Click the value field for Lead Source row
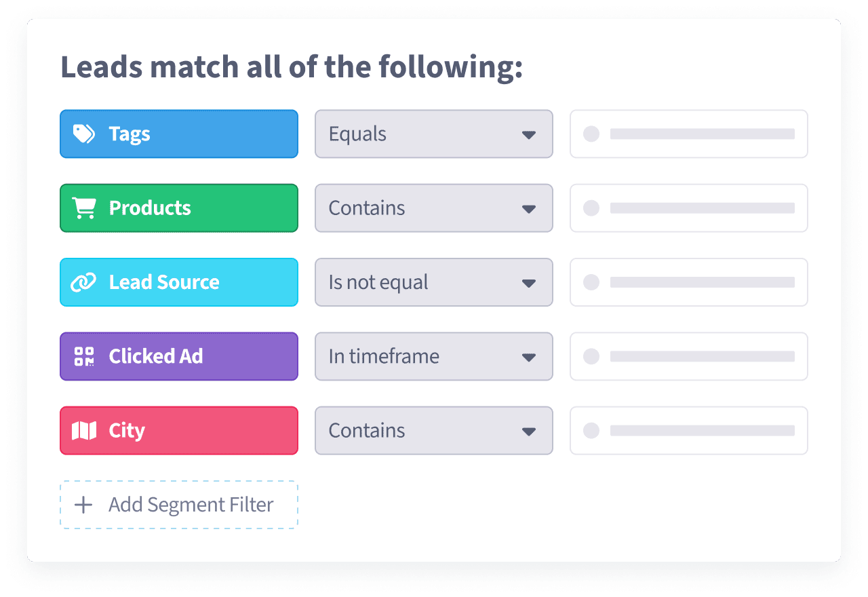Screen dimensions: 868x597 coord(688,282)
